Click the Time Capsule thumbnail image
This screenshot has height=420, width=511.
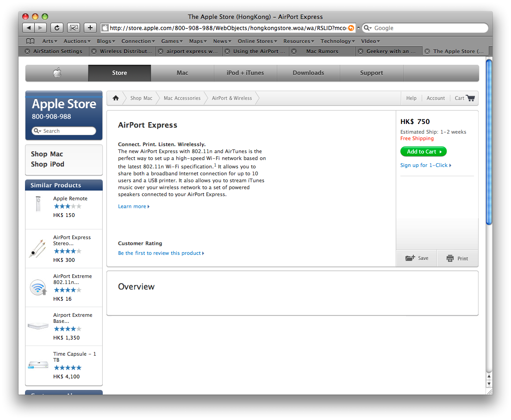(x=38, y=365)
